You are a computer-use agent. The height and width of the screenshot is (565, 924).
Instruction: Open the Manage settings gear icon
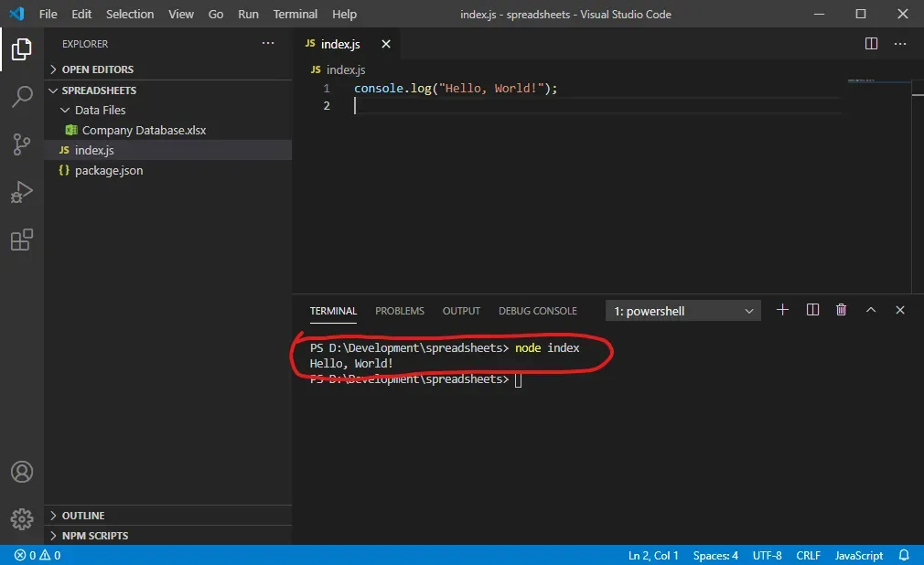tap(21, 518)
